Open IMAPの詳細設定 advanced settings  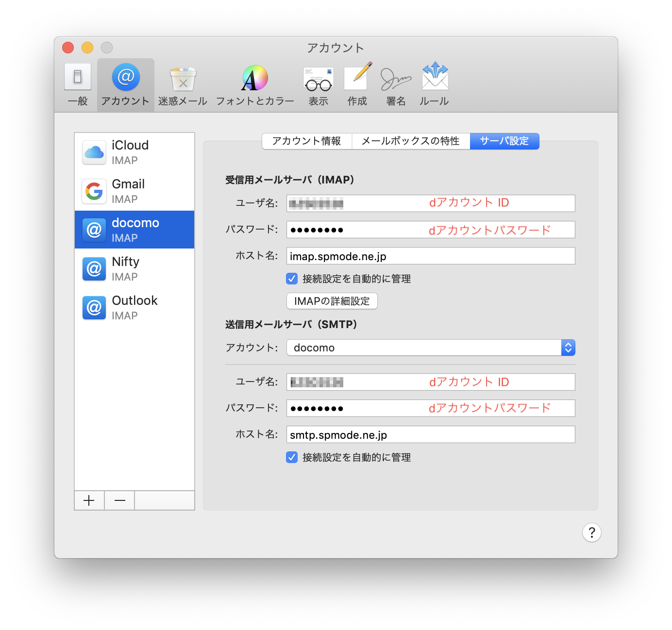click(332, 301)
